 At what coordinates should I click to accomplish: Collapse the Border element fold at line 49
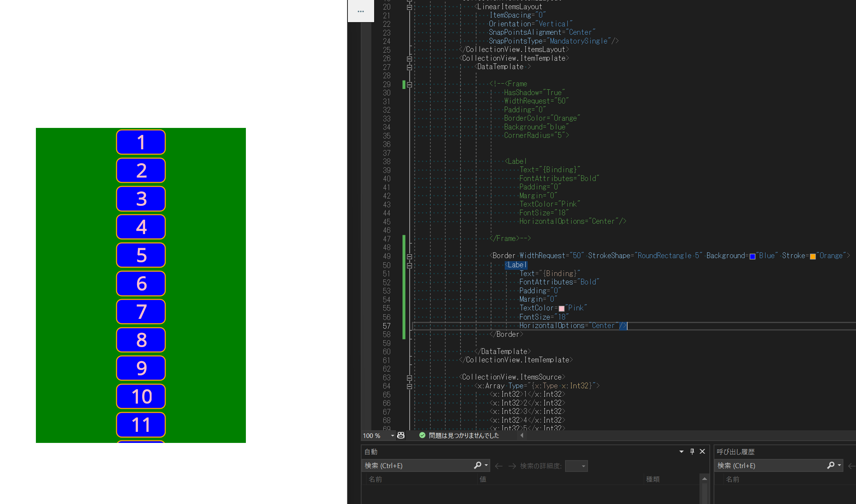pyautogui.click(x=410, y=256)
